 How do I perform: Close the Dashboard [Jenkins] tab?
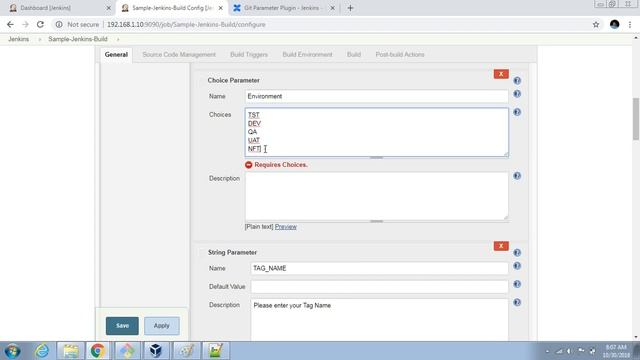(x=108, y=8)
